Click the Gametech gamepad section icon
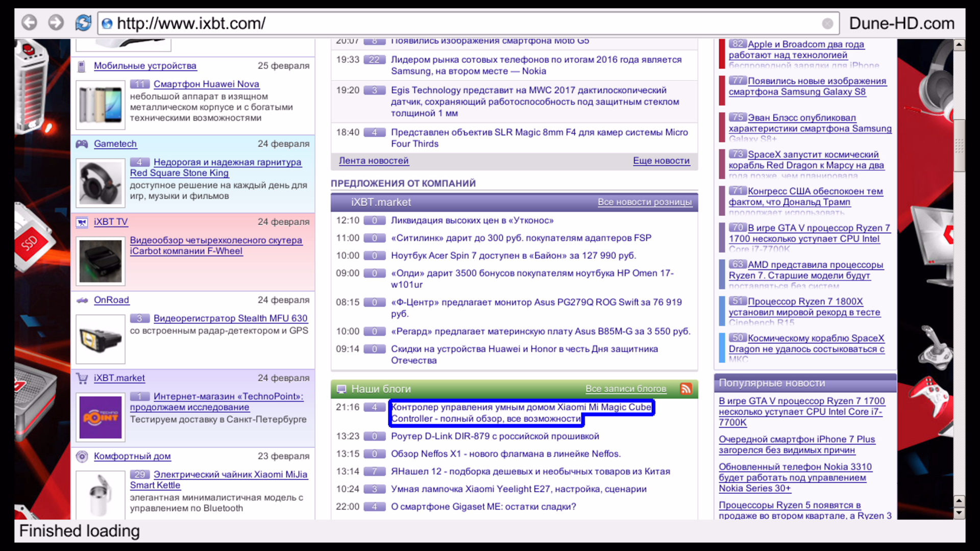The image size is (980, 551). pyautogui.click(x=82, y=144)
